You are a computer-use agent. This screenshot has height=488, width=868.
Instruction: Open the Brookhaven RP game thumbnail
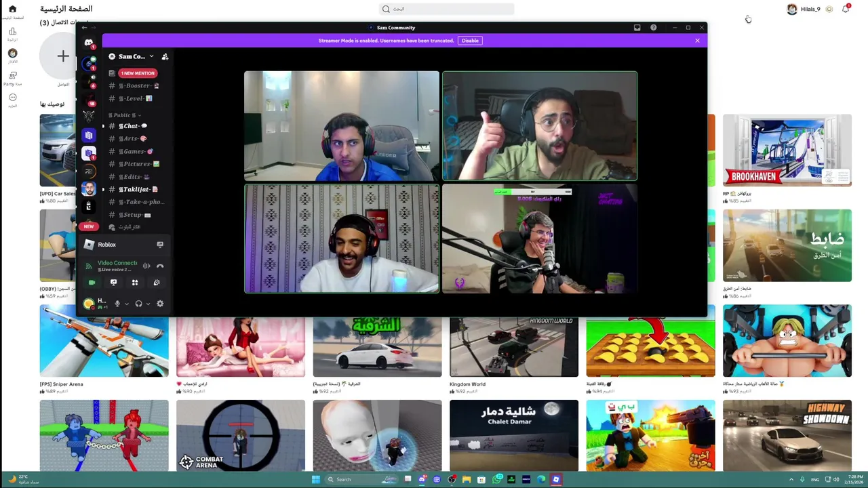click(x=787, y=150)
